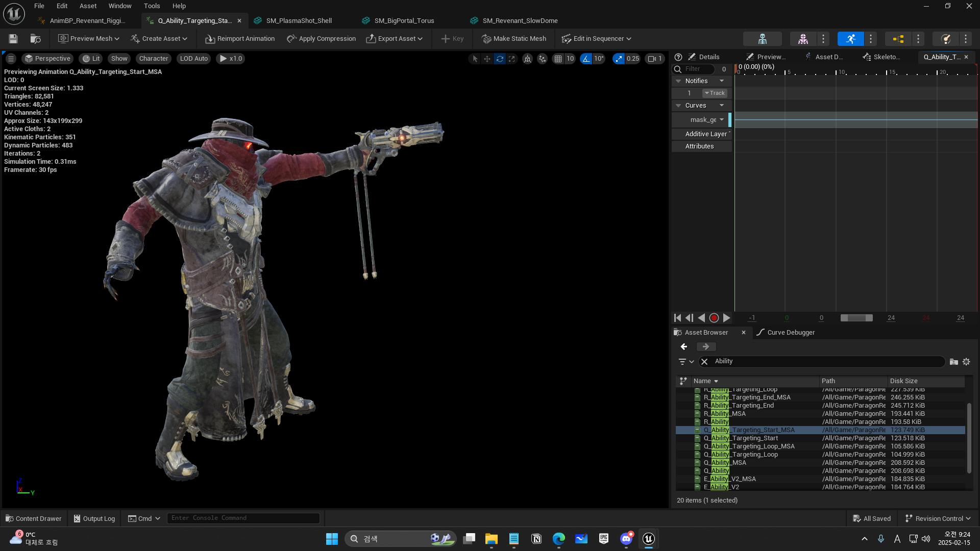This screenshot has width=980, height=551.
Task: Open the asset browser settings gear
Action: (966, 362)
